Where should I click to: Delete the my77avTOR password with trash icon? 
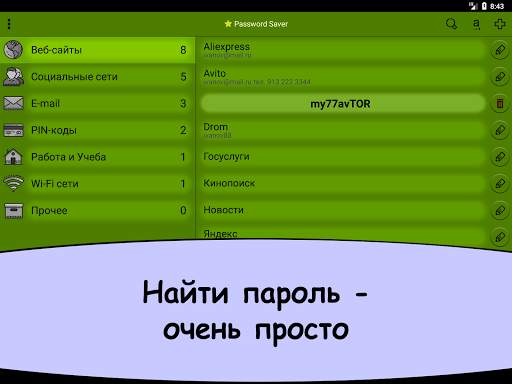(500, 103)
